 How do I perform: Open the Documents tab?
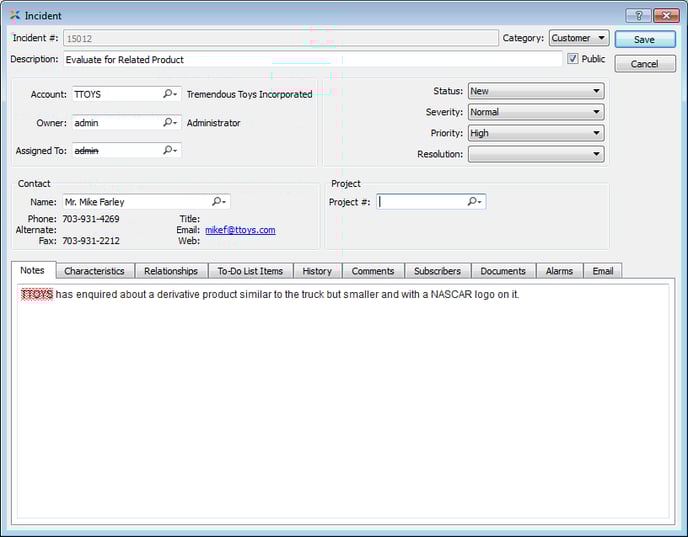pos(503,271)
